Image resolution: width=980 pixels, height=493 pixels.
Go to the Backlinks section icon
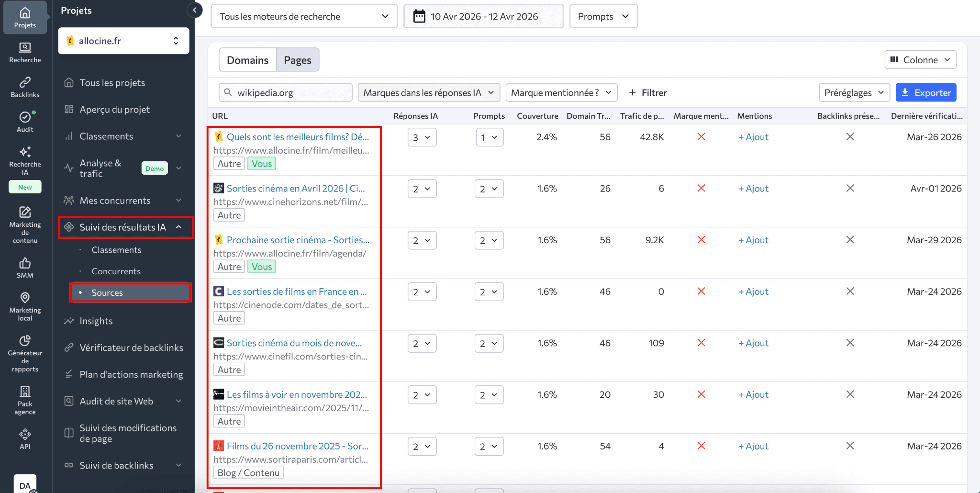pos(25,82)
